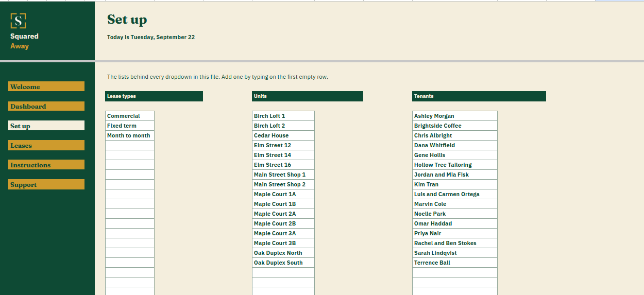644x295 pixels.
Task: Select the Set up navigation item
Action: coord(46,126)
